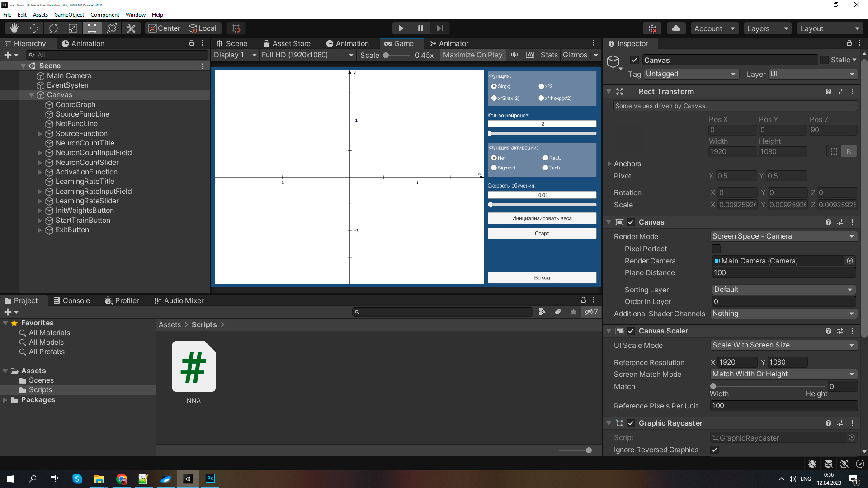Switch to the Console tab
868x488 pixels.
(x=71, y=300)
